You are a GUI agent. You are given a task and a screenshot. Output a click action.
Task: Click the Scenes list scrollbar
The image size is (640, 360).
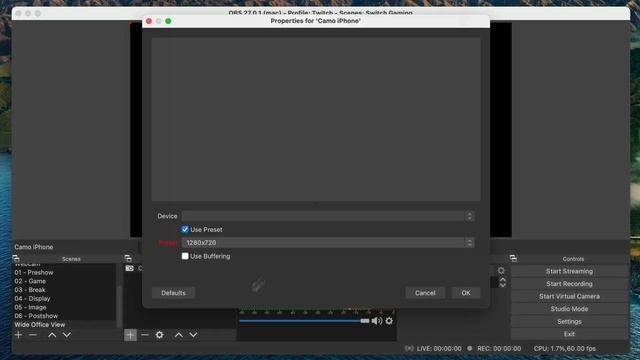[119, 306]
